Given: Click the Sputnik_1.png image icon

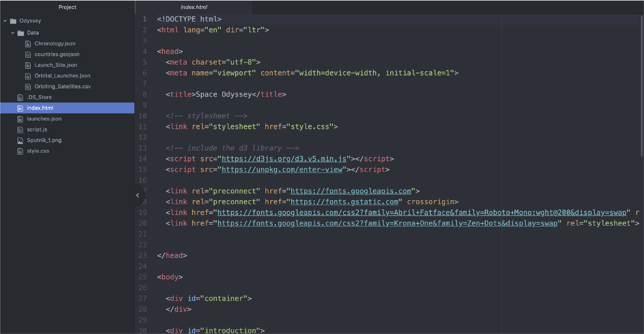Looking at the screenshot, I should (x=21, y=141).
